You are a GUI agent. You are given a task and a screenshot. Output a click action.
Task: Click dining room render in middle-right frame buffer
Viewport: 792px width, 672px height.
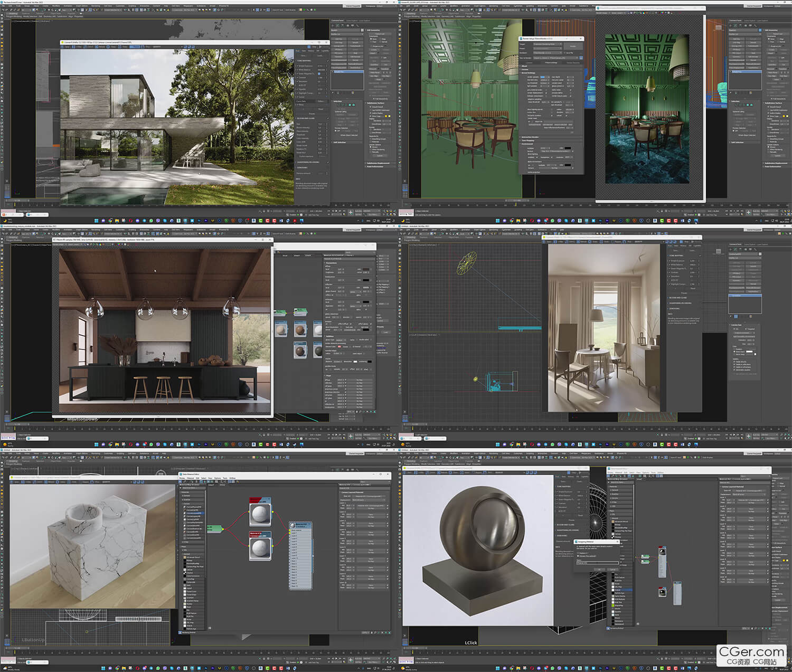click(604, 327)
